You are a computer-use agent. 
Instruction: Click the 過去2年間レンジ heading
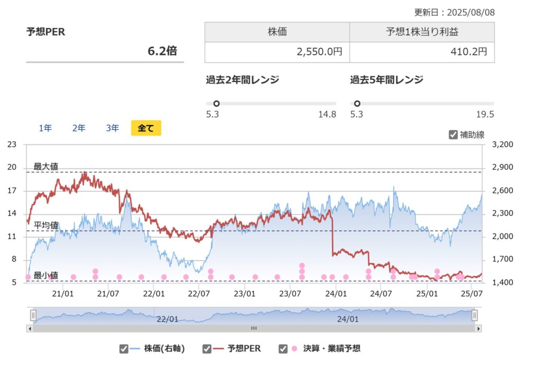click(242, 80)
